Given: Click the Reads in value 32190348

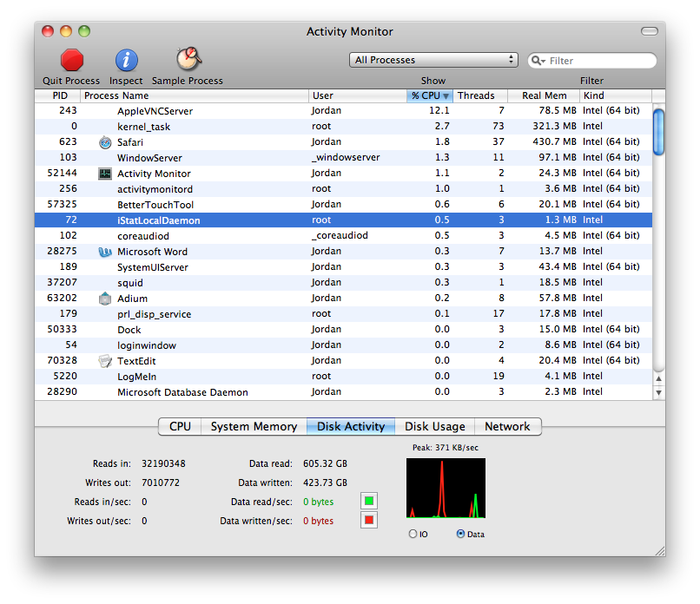Looking at the screenshot, I should click(x=163, y=463).
